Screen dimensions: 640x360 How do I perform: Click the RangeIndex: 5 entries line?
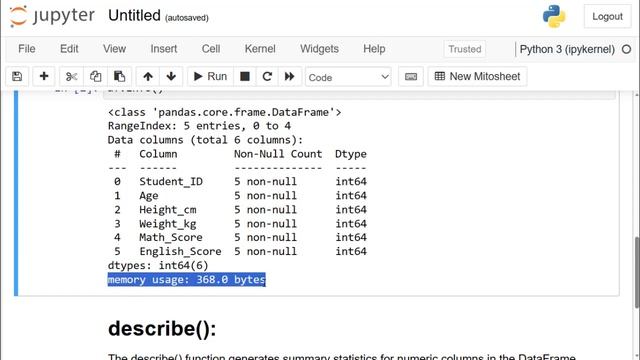[199, 126]
